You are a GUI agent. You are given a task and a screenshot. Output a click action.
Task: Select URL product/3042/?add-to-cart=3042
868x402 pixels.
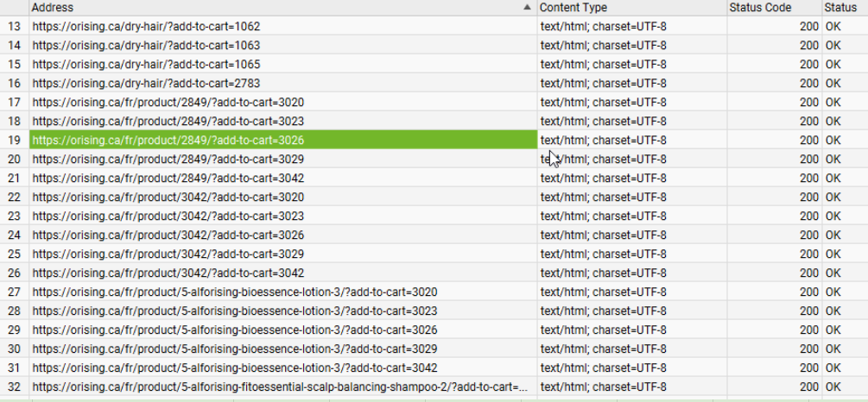[168, 273]
